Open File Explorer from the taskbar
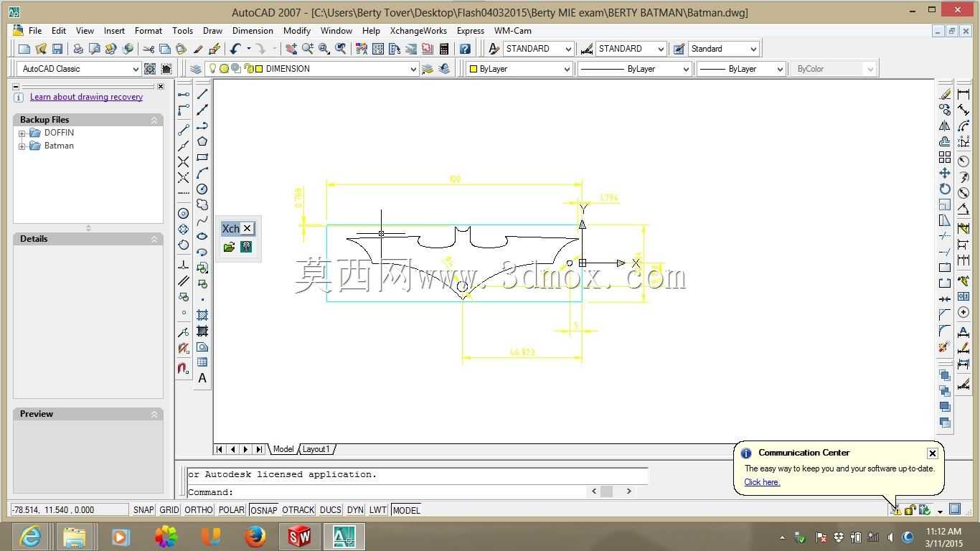980x551 pixels. [x=74, y=536]
